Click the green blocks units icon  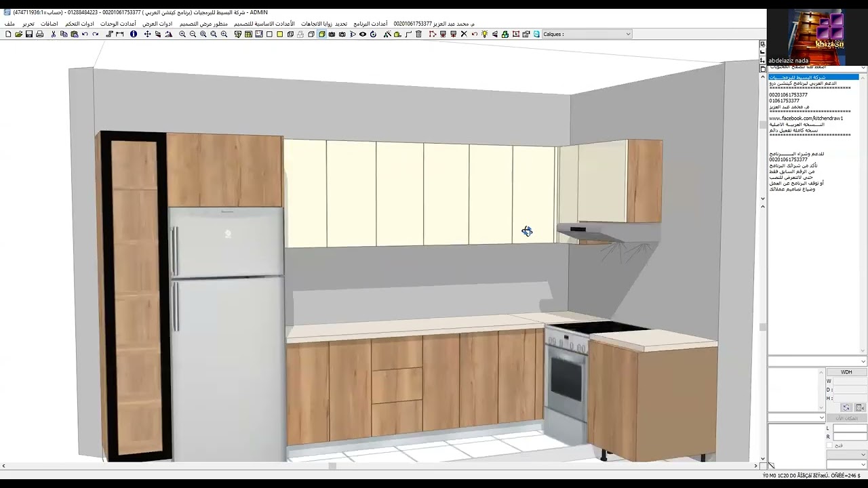pyautogui.click(x=505, y=34)
